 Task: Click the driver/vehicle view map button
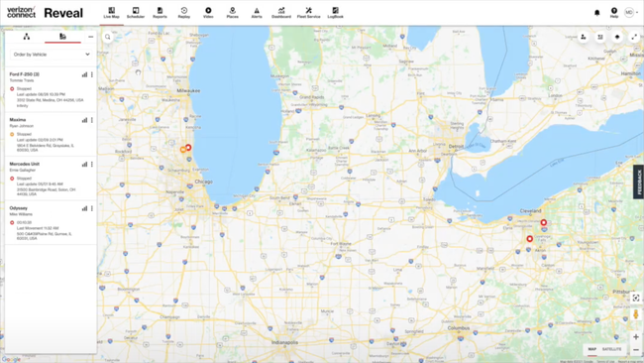click(584, 37)
